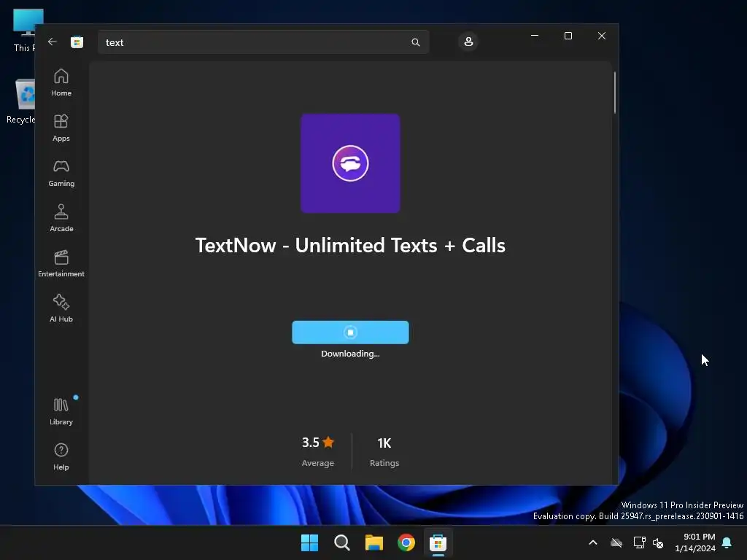The width and height of the screenshot is (747, 560).
Task: Open the Gaming section in sidebar
Action: [61, 174]
